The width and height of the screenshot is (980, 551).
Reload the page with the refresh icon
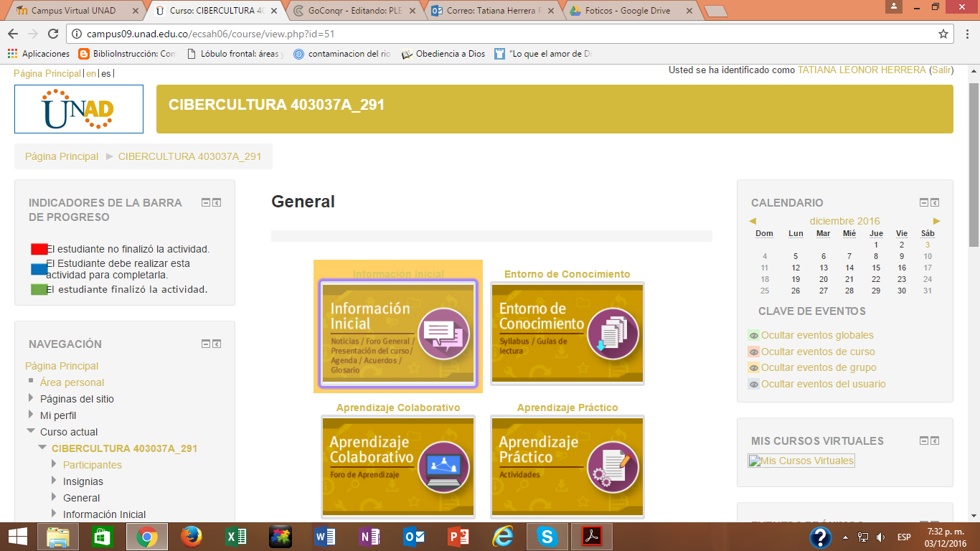52,34
